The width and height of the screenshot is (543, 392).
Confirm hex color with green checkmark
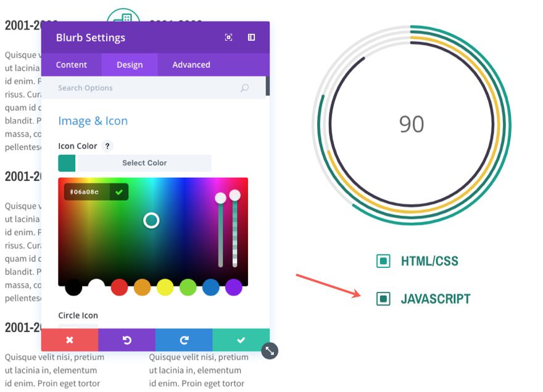pyautogui.click(x=119, y=192)
